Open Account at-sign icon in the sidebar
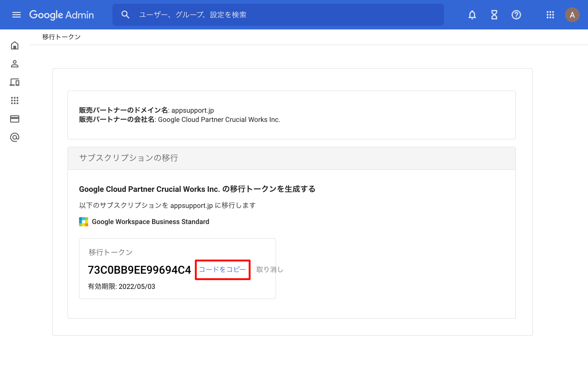Image resolution: width=588 pixels, height=368 pixels. 15,138
